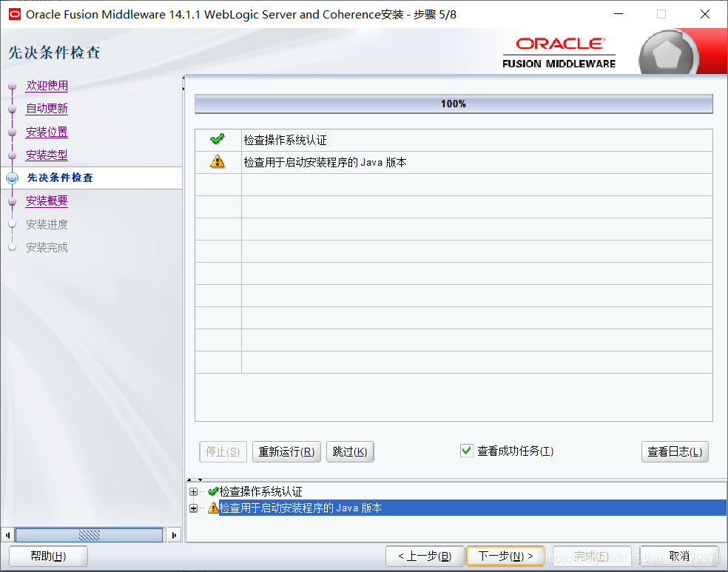728x572 pixels.
Task: Cancel the installation with 取消
Action: pyautogui.click(x=679, y=556)
